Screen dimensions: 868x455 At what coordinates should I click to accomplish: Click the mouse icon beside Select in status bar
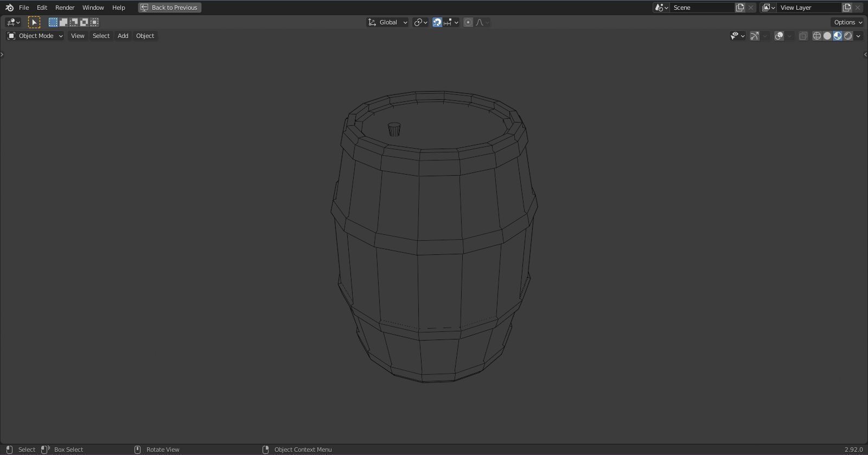tap(9, 450)
